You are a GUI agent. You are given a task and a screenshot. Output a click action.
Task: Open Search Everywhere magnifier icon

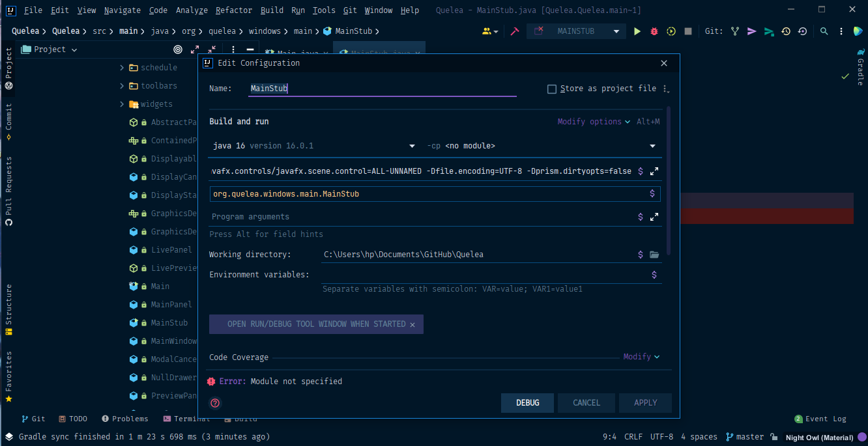coord(824,31)
